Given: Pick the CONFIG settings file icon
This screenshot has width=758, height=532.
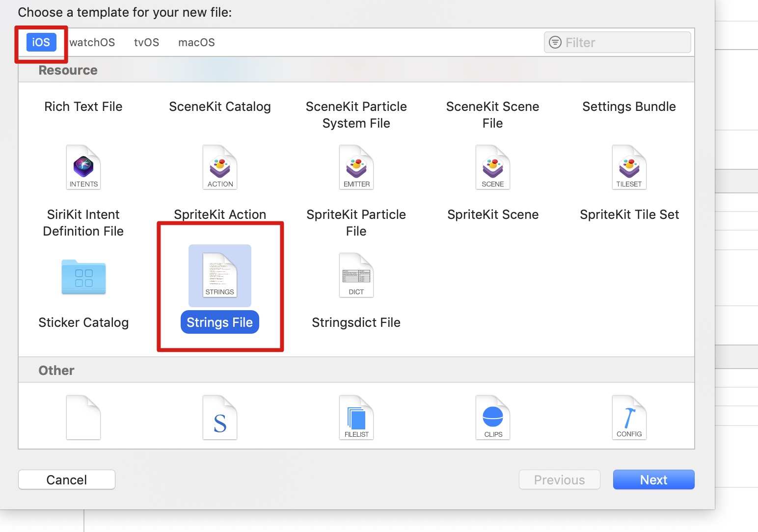Looking at the screenshot, I should (629, 418).
